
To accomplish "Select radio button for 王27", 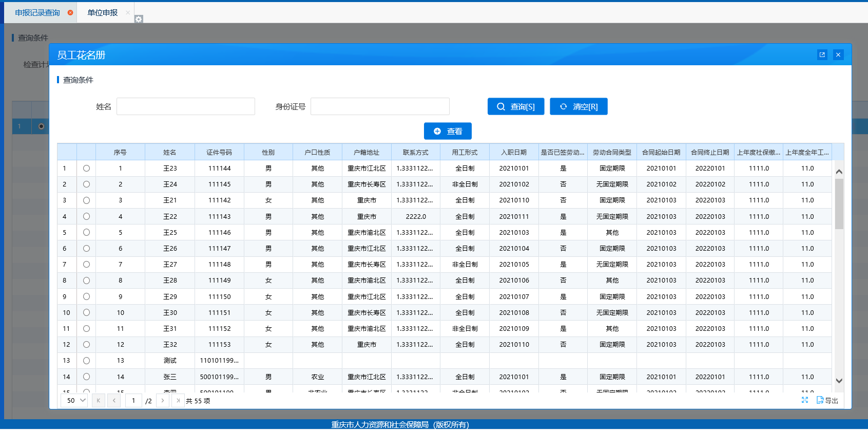I will 86,265.
